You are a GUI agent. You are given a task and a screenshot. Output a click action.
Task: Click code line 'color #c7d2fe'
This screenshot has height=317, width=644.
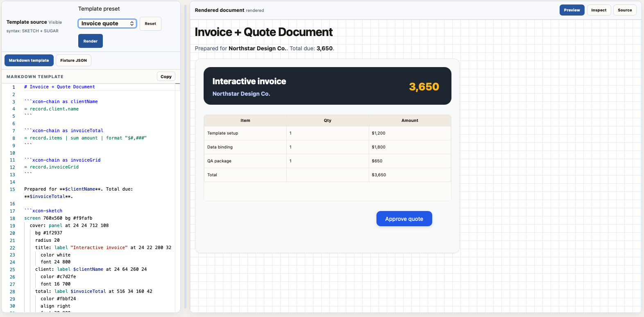tap(58, 277)
